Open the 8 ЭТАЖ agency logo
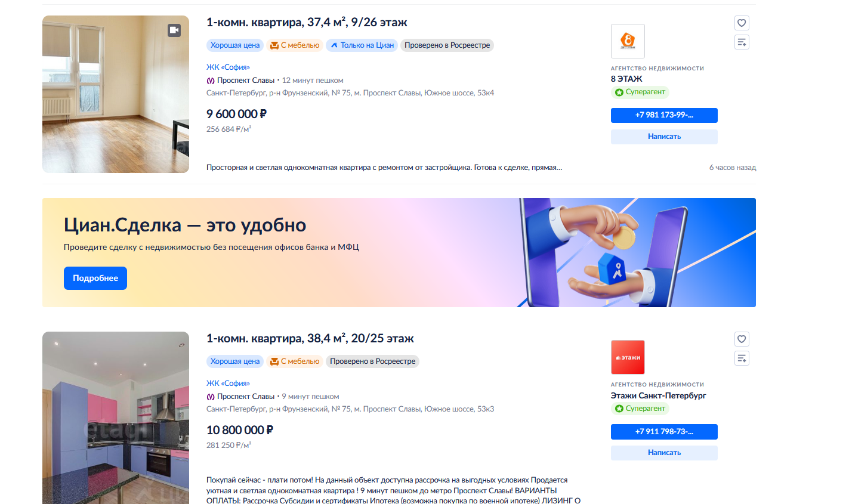849x504 pixels. coord(628,41)
